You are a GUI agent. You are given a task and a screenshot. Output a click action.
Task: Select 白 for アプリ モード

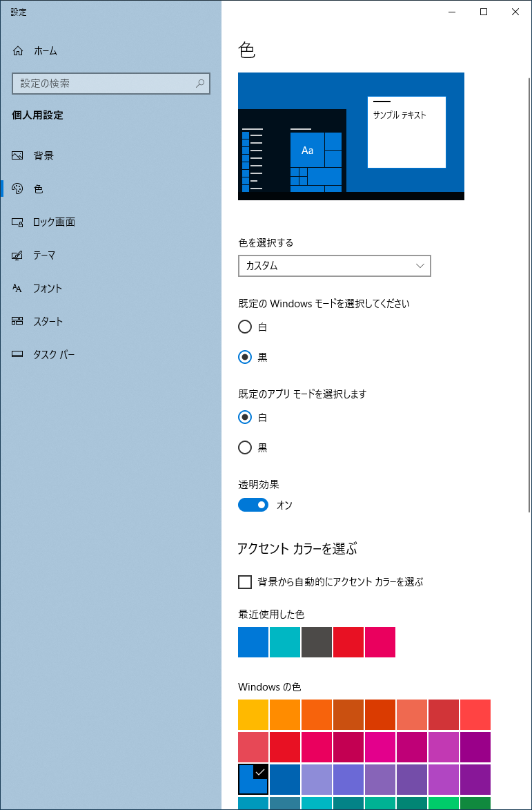[245, 417]
